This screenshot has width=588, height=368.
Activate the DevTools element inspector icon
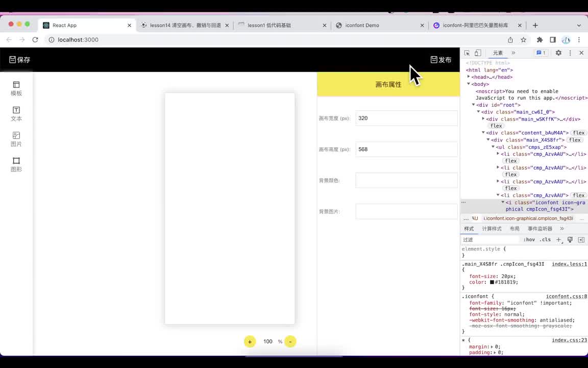point(467,53)
